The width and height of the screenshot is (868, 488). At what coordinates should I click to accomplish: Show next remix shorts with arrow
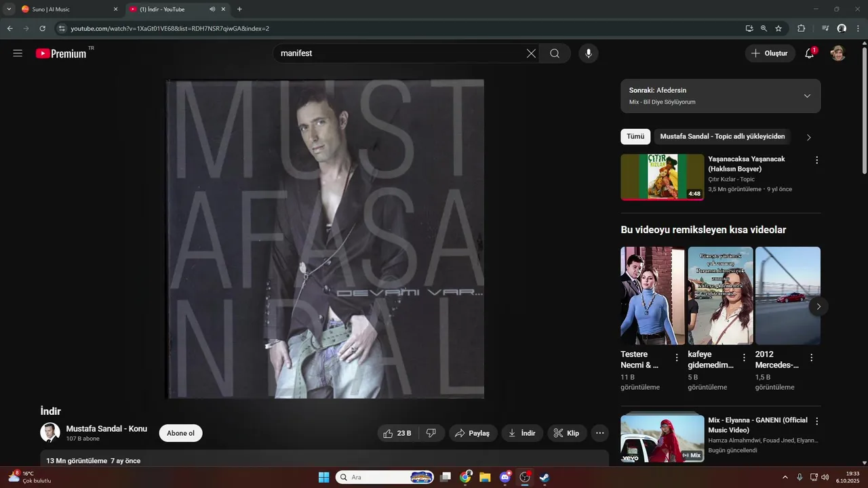818,306
